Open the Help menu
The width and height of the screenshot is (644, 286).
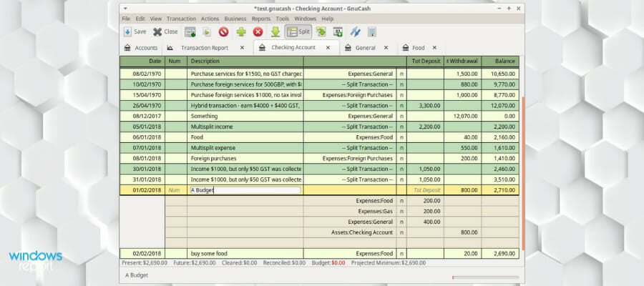click(x=327, y=19)
